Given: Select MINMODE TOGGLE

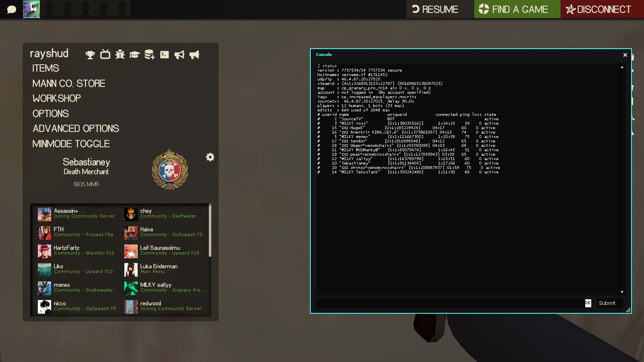Looking at the screenshot, I should (x=71, y=144).
